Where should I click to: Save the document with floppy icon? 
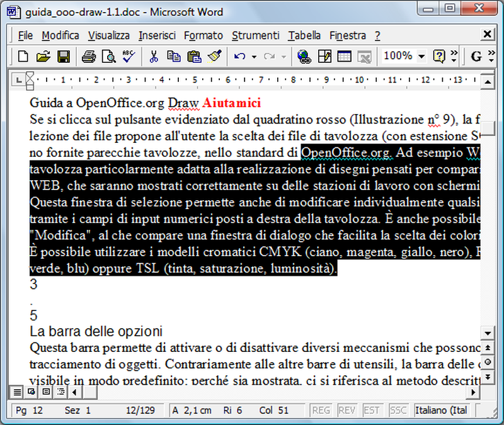pyautogui.click(x=64, y=57)
